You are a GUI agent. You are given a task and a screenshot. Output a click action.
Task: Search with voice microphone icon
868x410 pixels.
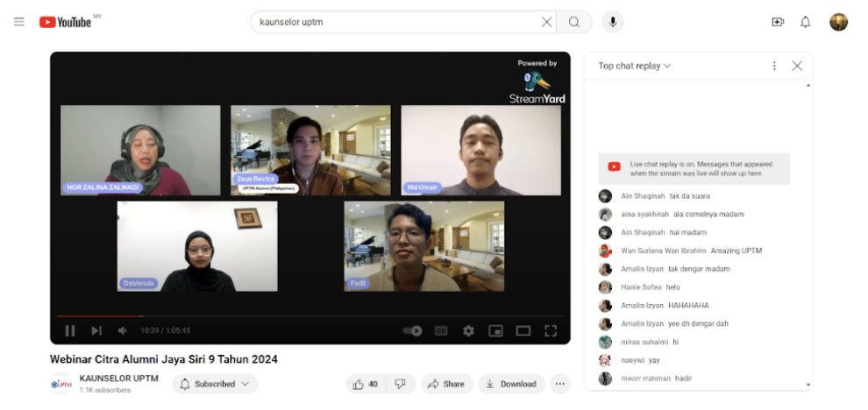612,22
